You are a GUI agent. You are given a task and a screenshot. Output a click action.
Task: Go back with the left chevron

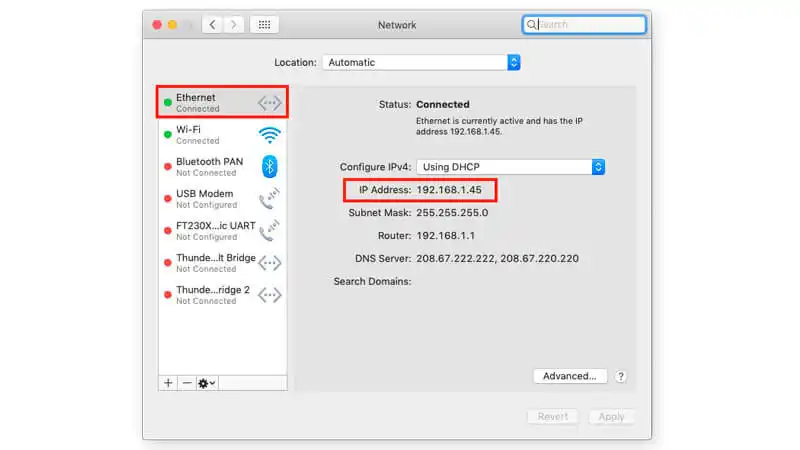pos(212,24)
